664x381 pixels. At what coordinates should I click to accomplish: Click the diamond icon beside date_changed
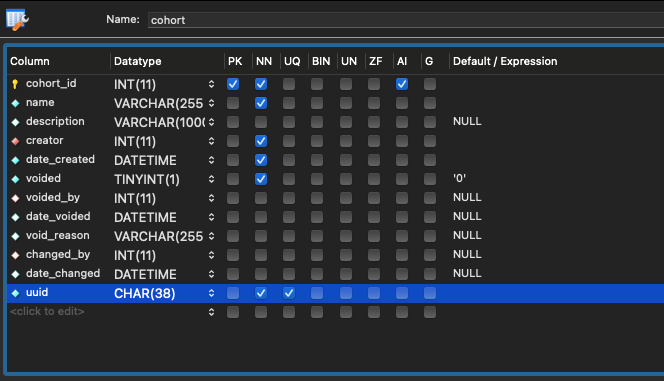coord(16,274)
